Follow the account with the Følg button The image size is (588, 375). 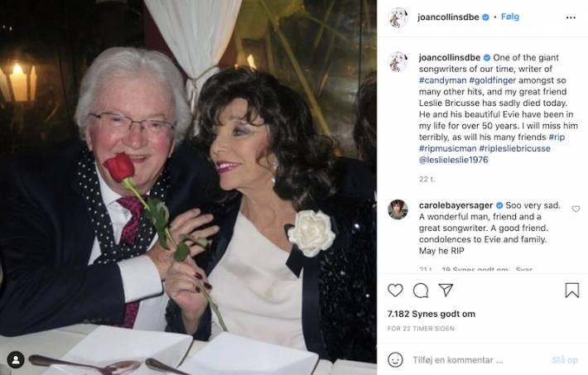click(x=510, y=17)
